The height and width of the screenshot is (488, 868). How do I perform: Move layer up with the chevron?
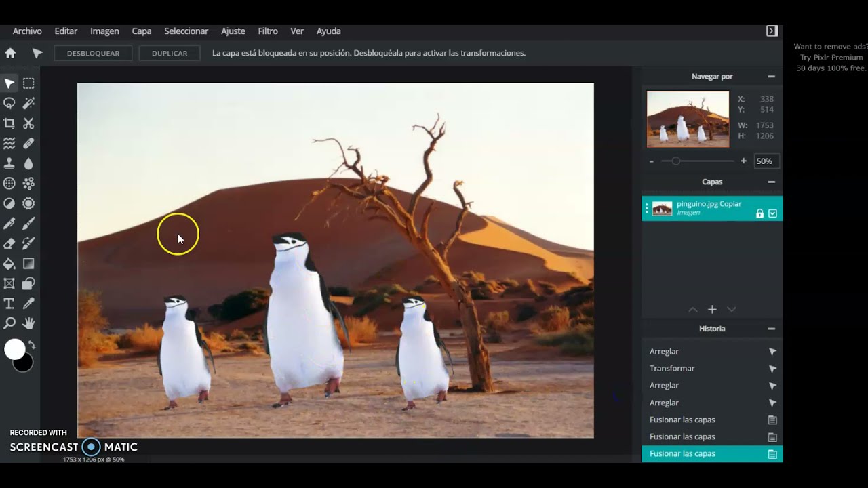point(693,310)
